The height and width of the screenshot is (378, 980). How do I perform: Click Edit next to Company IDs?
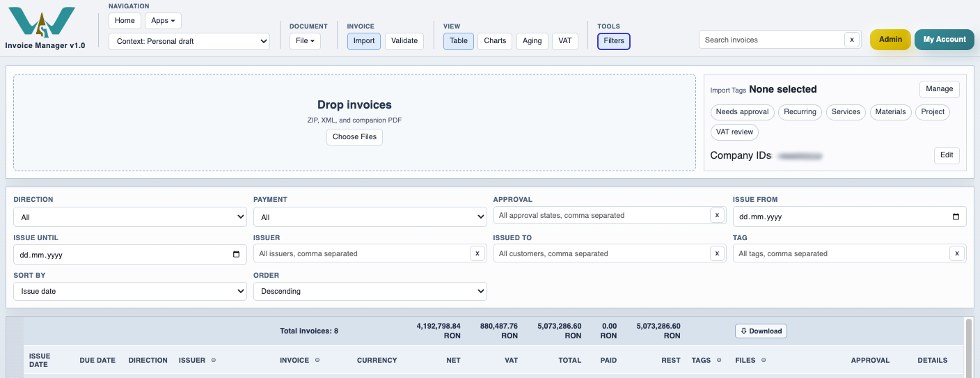[x=947, y=155]
